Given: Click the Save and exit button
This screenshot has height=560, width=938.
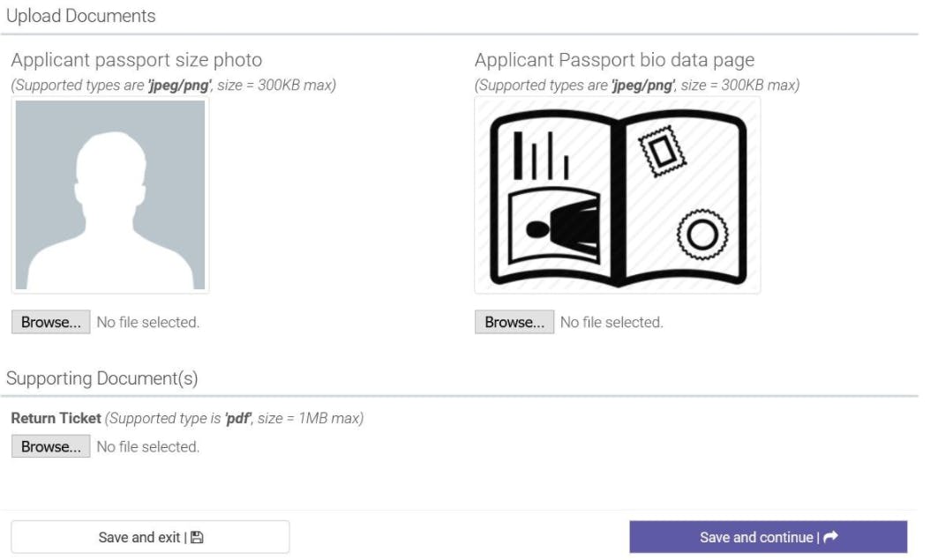Looking at the screenshot, I should point(150,537).
